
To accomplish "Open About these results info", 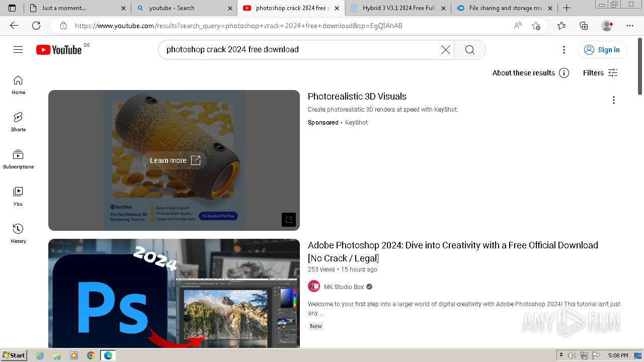I will (531, 73).
